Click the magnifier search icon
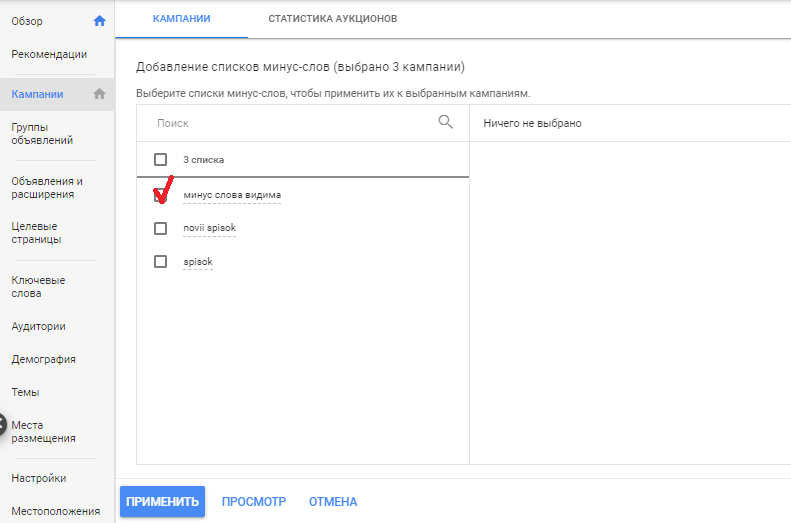Screen dimensions: 791x523 (446, 122)
